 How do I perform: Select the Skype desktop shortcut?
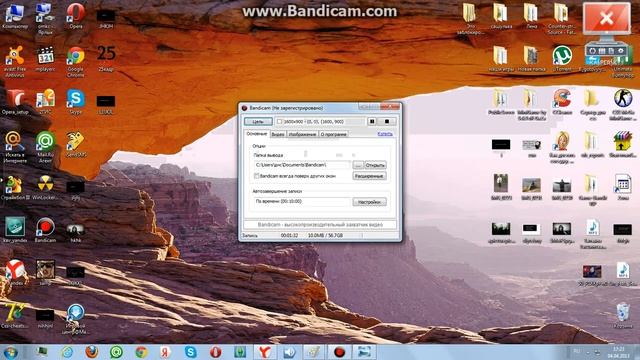tap(76, 101)
